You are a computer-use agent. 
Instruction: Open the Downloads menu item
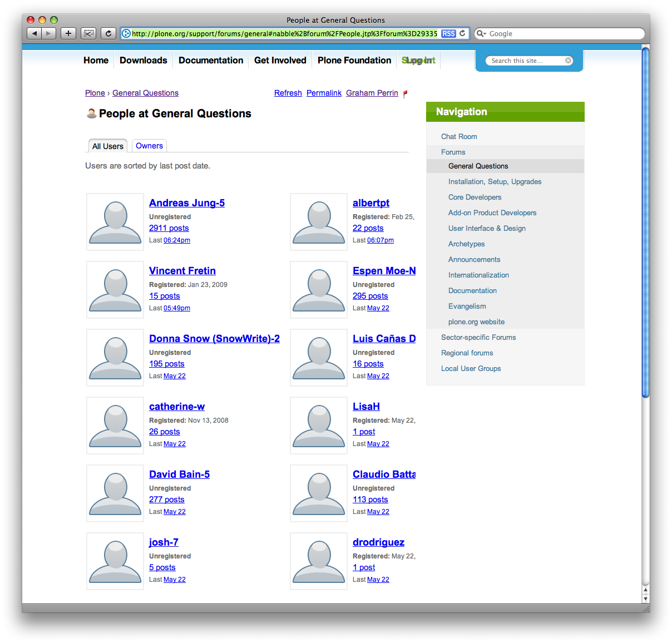tap(143, 60)
